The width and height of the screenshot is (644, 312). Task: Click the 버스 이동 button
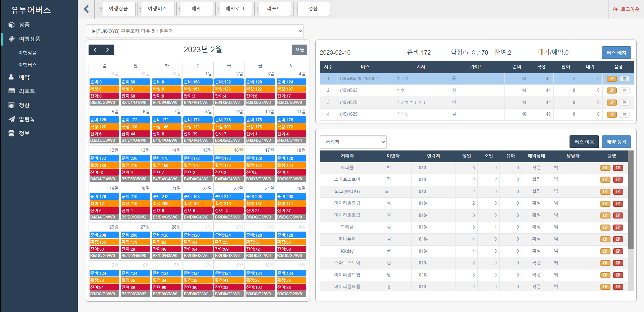click(x=584, y=142)
